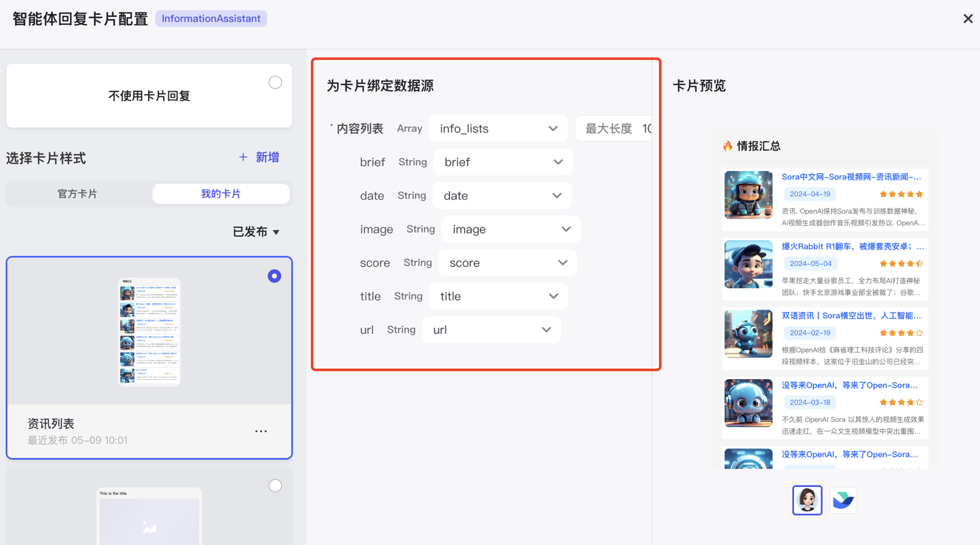
Task: Click the 2024-05-04 date tag
Action: coord(810,263)
